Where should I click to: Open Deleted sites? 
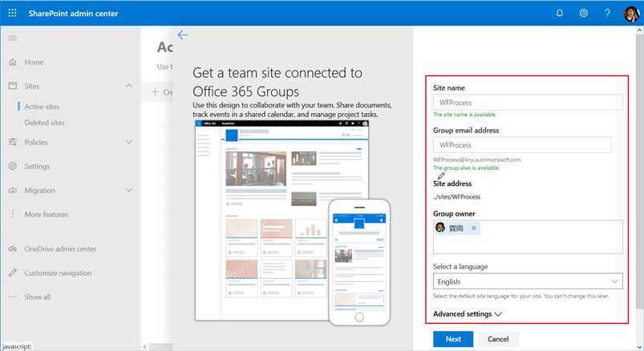point(44,123)
